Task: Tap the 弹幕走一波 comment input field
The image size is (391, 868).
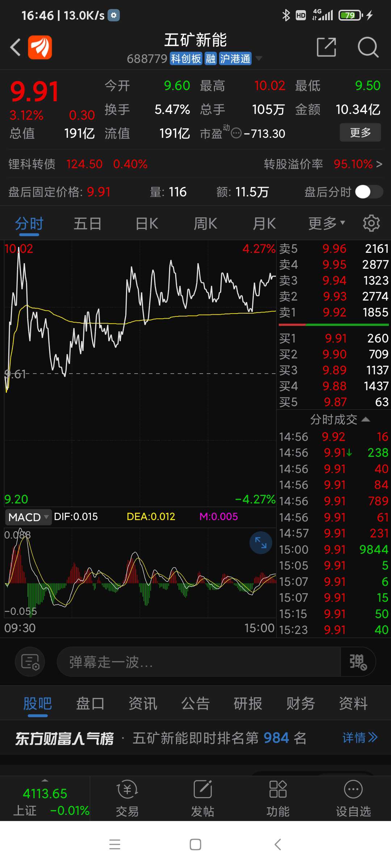Action: pyautogui.click(x=199, y=662)
